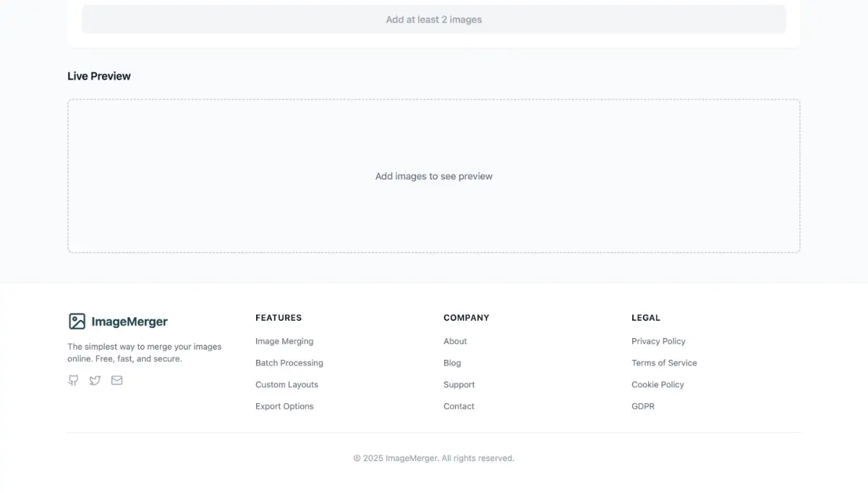Visit the About page link

click(x=455, y=341)
